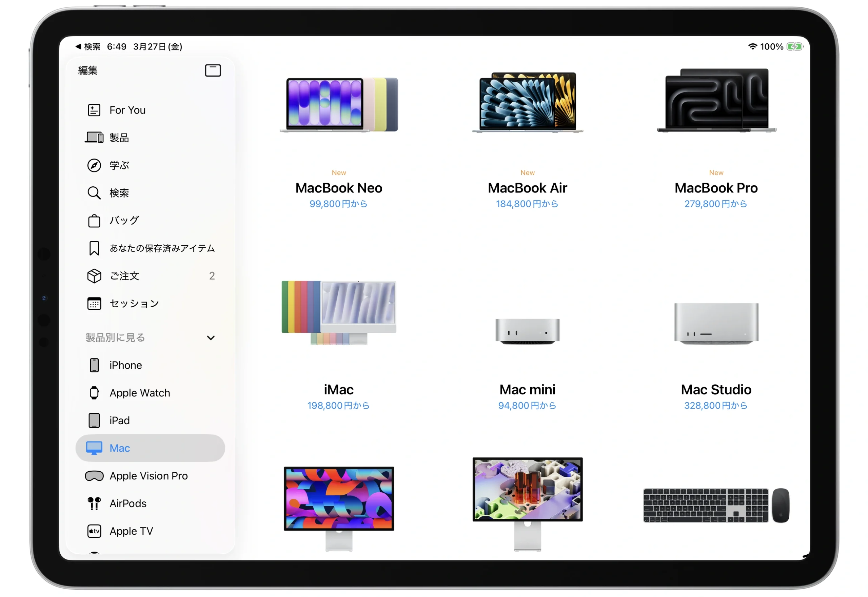Collapse the 製品別に見る section chevron
Image resolution: width=868 pixels, height=597 pixels.
211,338
